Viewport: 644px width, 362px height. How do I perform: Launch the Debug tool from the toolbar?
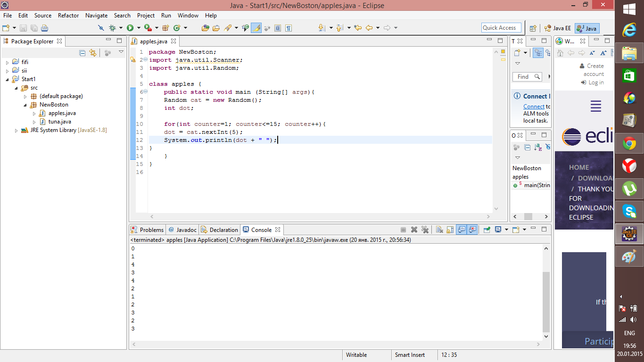tap(111, 28)
